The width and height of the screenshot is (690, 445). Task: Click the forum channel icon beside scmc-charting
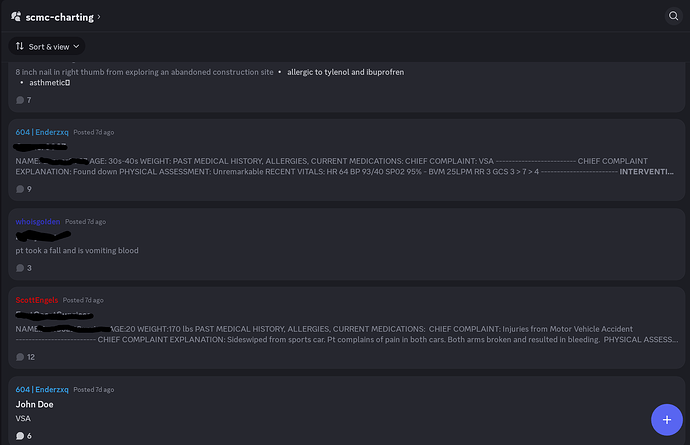[x=16, y=17]
